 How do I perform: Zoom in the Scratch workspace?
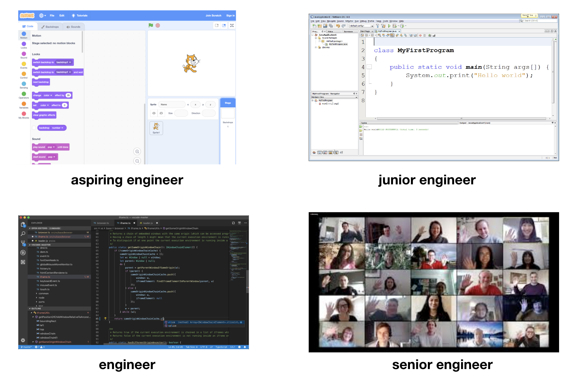pos(137,151)
